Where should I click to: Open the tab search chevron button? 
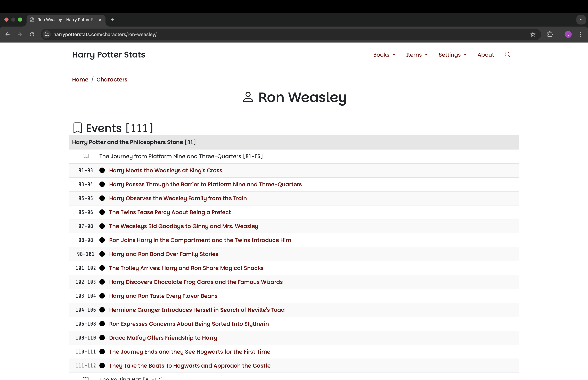point(581,20)
